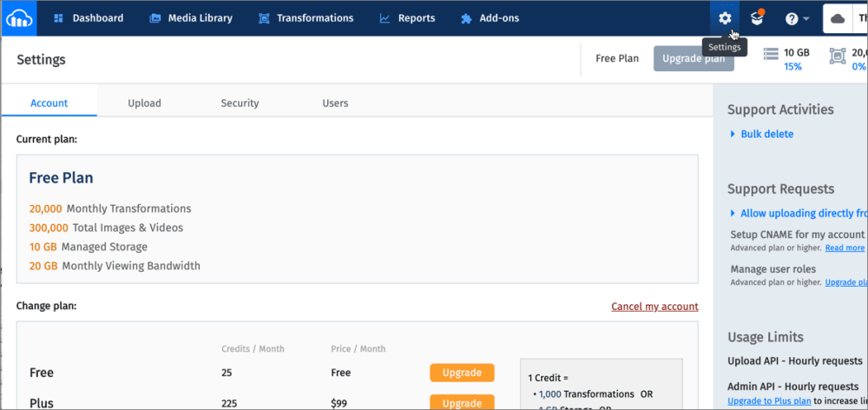Click the 15% storage usage value
Viewport: 868px width, 410px height.
point(792,67)
